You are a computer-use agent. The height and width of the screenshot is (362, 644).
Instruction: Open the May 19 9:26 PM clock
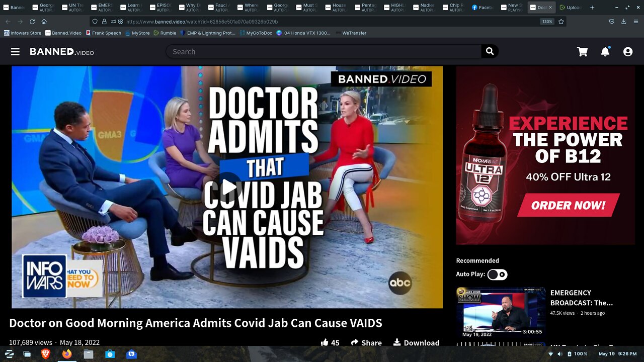click(617, 354)
